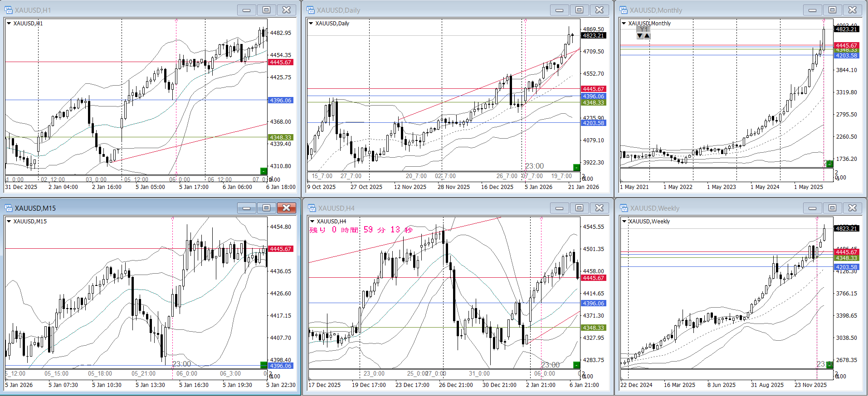868x396 pixels.
Task: Maximize the XAUUSD,Daily chart window
Action: (579, 10)
